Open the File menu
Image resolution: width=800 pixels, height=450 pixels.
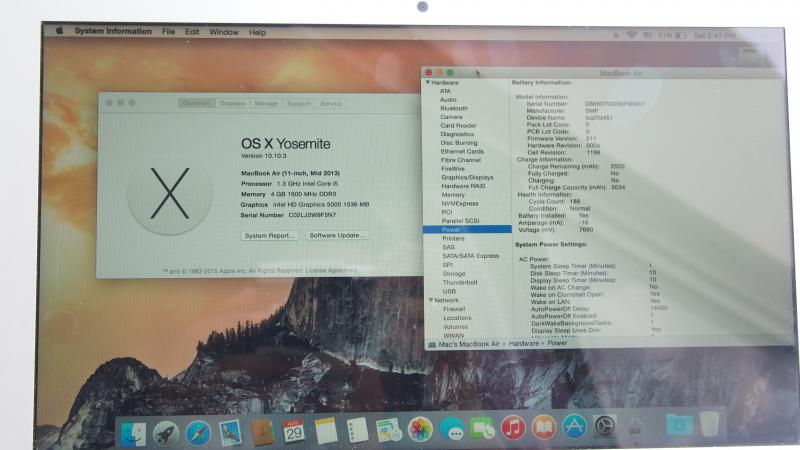click(x=168, y=32)
